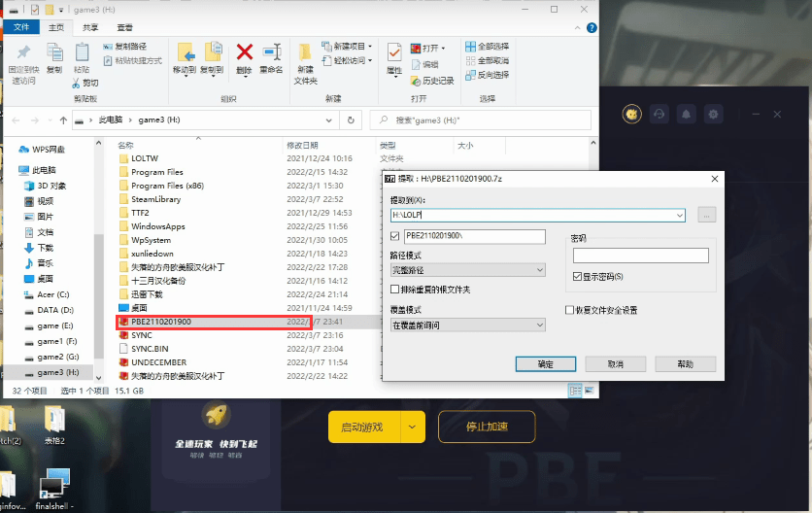Open the 提取到 path dropdown

[679, 215]
